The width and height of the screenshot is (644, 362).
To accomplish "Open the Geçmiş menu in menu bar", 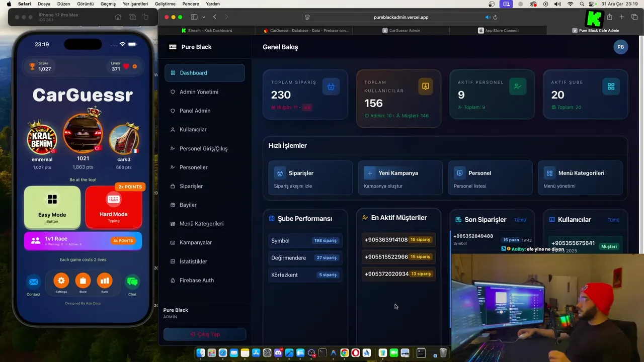I will [108, 4].
